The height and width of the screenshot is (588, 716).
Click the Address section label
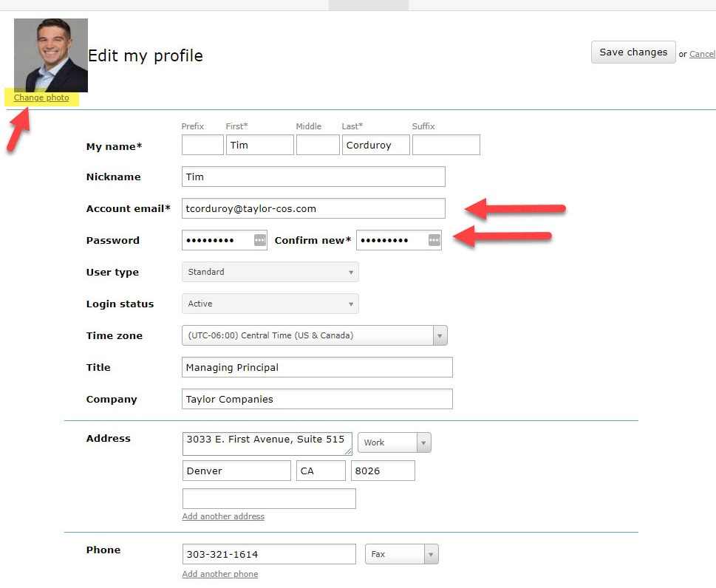[108, 438]
